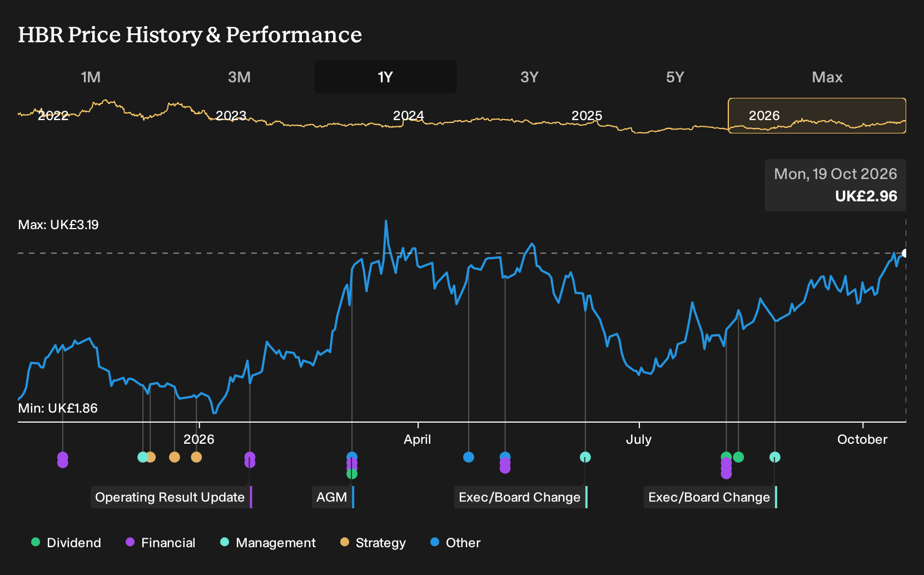
Task: Jump to 2022 in the overview sparkline
Action: point(53,116)
